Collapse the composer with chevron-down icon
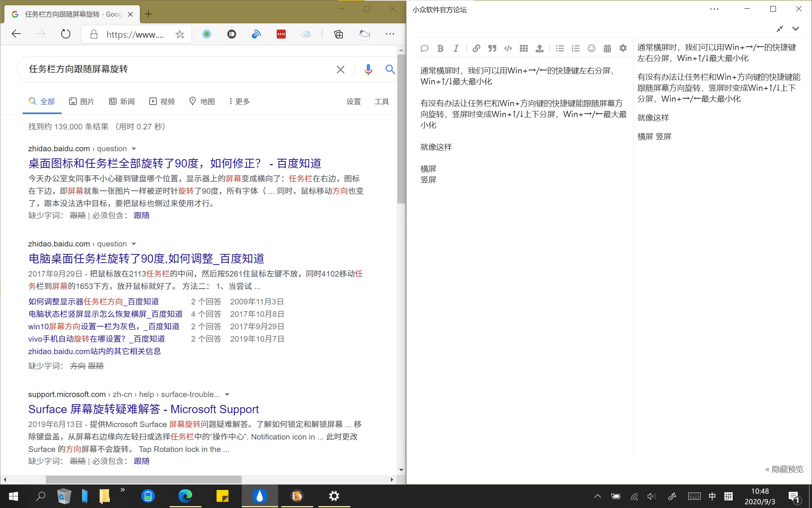The height and width of the screenshot is (508, 812). 795,29
